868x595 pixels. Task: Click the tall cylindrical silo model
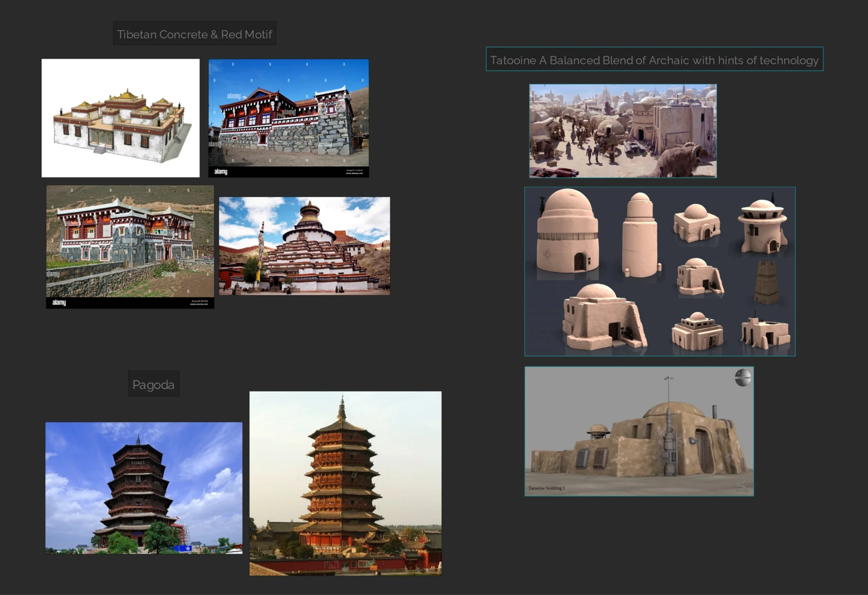tap(640, 234)
